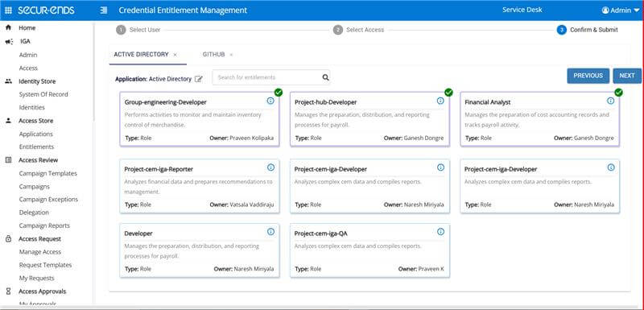Click the search magnifier icon
644x310 pixels.
325,77
